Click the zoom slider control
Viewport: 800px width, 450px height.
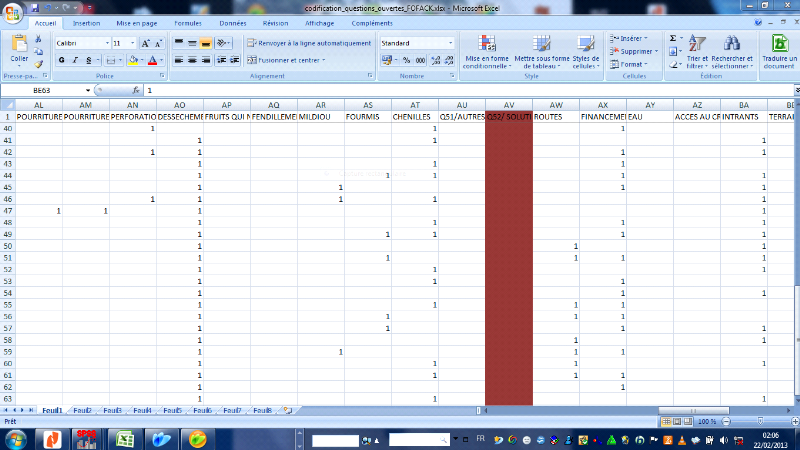(x=760, y=421)
